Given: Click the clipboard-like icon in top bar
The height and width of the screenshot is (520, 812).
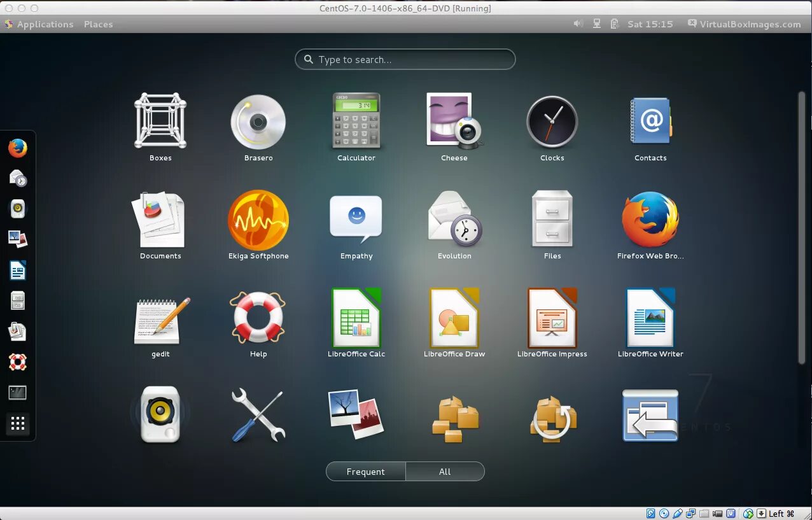Looking at the screenshot, I should (614, 24).
